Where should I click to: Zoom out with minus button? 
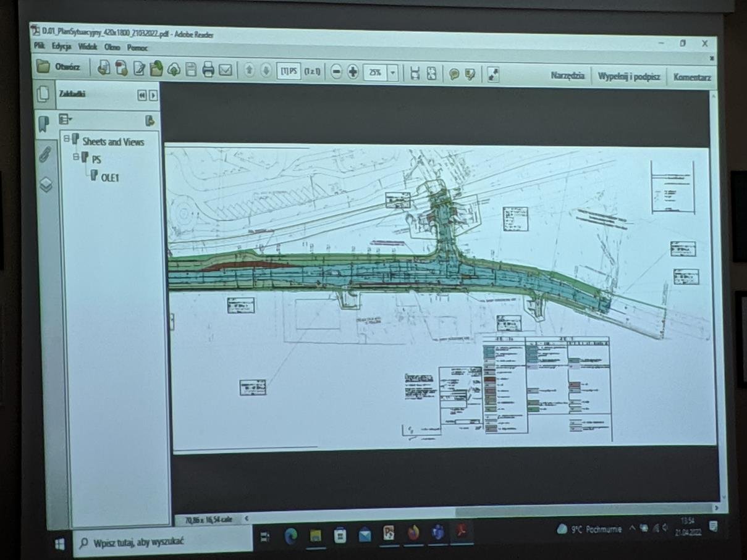[336, 72]
